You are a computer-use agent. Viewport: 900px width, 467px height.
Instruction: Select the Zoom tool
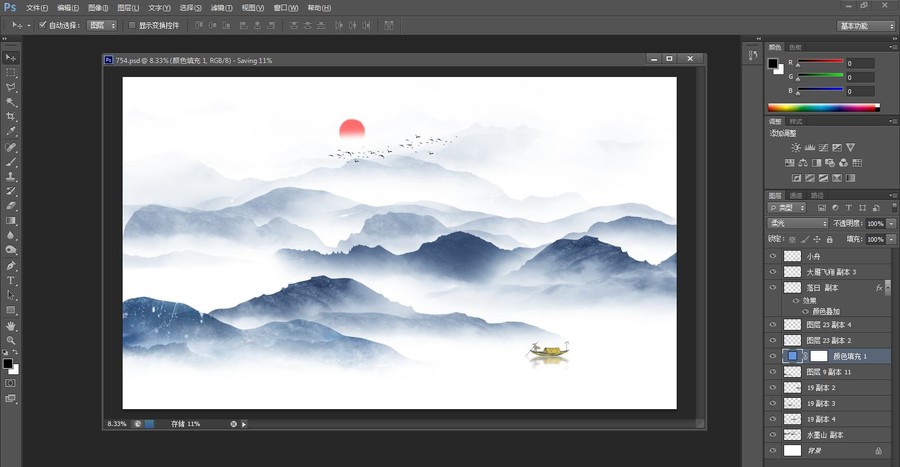(10, 340)
